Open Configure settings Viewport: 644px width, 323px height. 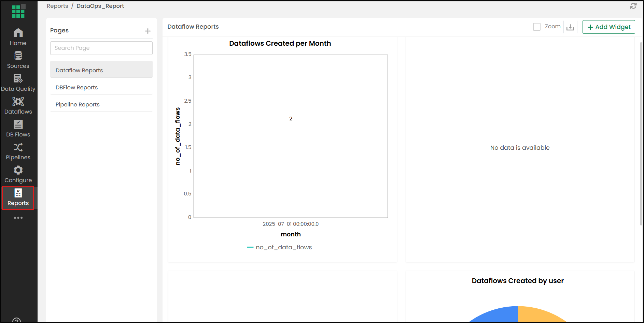pos(18,174)
